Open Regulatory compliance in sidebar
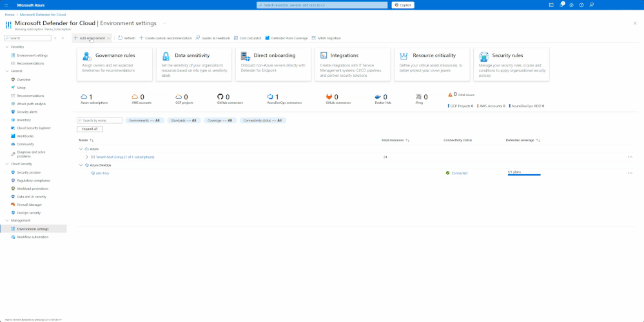Screen dimensions: 644x322 coord(34,181)
